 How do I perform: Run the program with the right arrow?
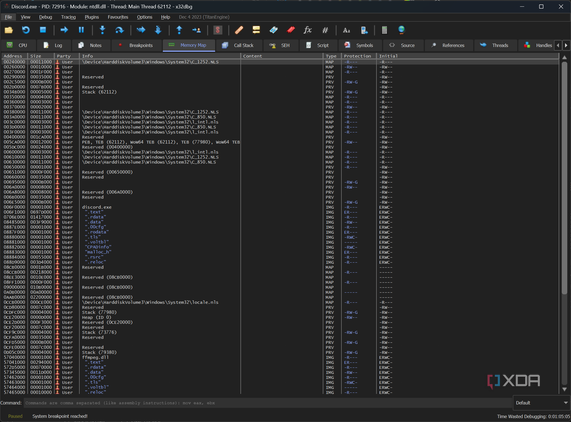coord(64,30)
